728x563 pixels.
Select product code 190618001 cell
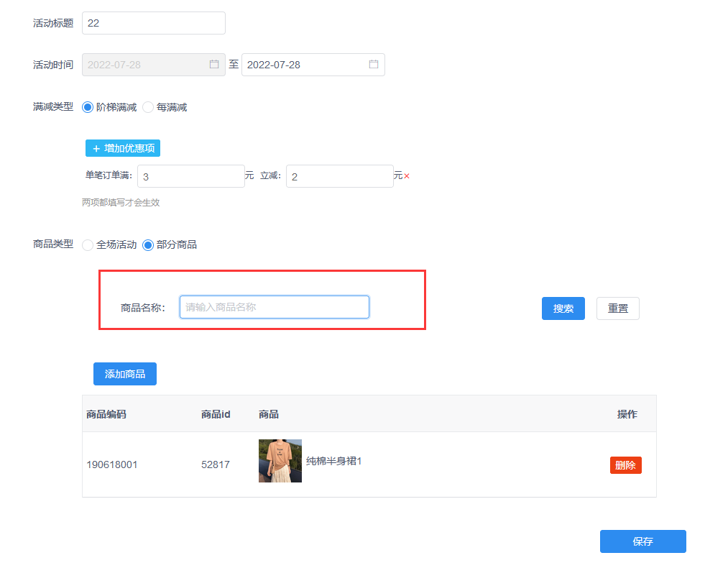point(112,464)
